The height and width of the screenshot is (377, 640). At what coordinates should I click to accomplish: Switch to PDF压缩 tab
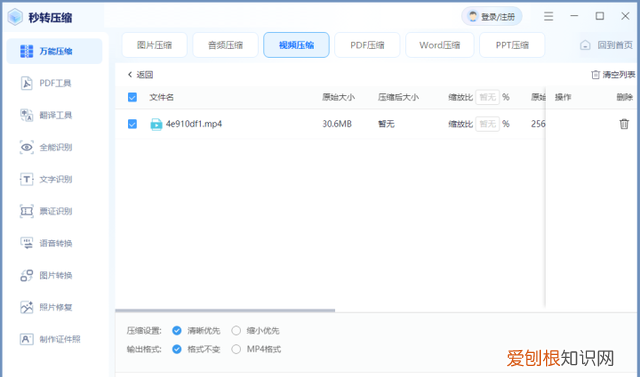pyautogui.click(x=367, y=45)
